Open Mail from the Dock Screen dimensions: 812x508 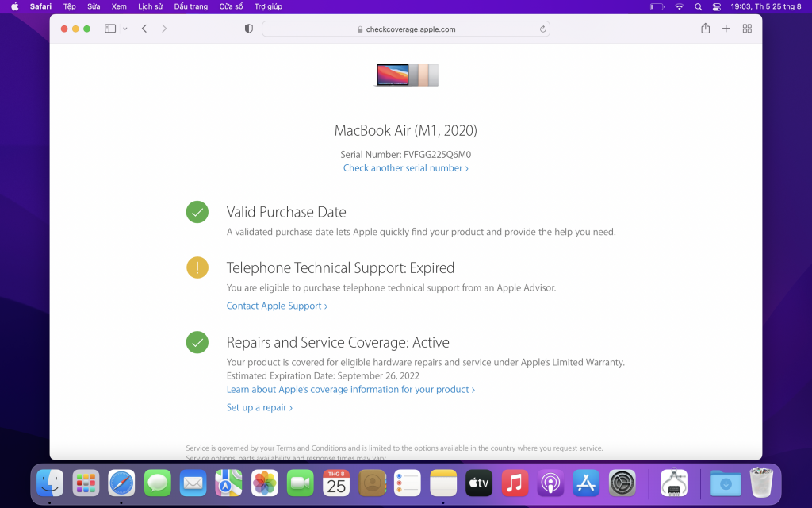click(x=193, y=483)
